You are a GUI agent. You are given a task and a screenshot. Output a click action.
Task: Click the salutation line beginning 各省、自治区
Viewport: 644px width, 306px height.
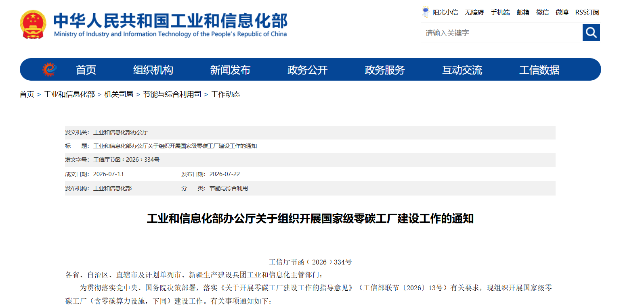[194, 275]
